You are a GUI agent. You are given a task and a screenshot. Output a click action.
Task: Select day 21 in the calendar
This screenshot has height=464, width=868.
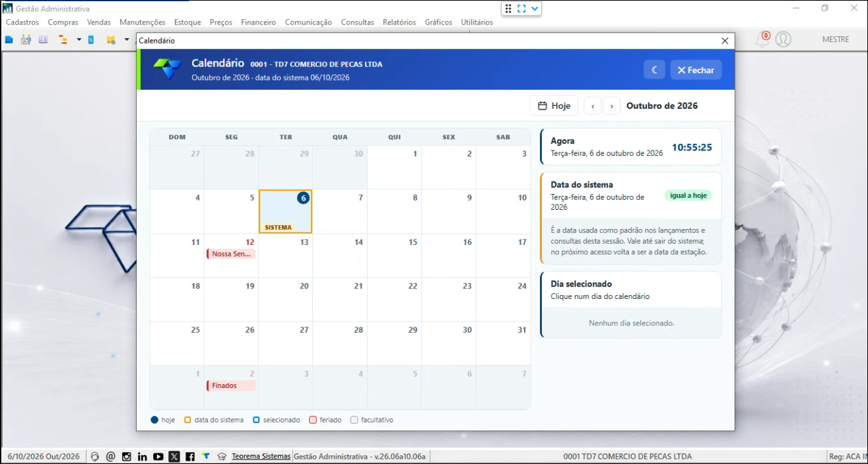(x=340, y=300)
